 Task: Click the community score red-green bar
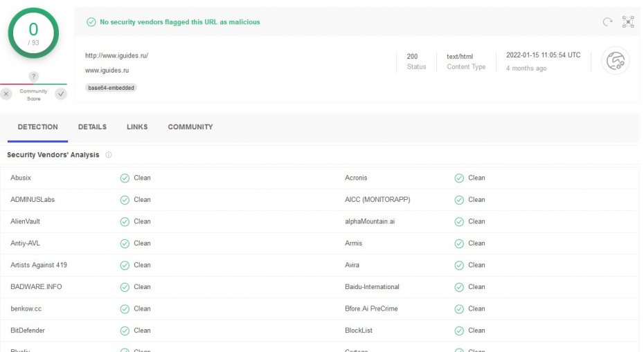33,84
